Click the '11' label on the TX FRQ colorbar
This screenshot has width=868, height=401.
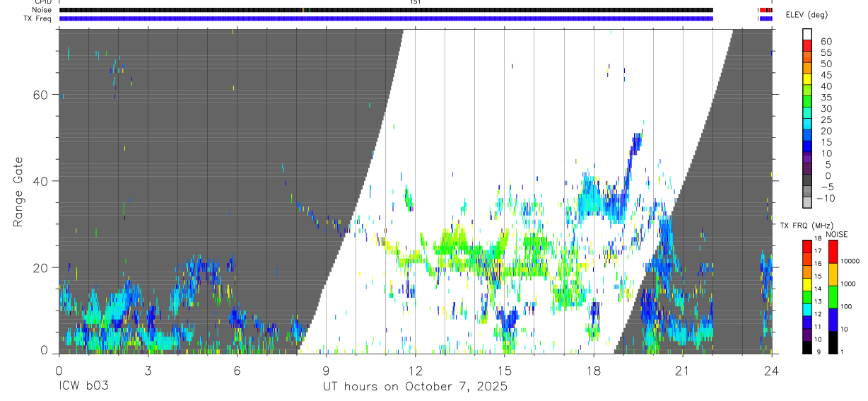(x=819, y=327)
